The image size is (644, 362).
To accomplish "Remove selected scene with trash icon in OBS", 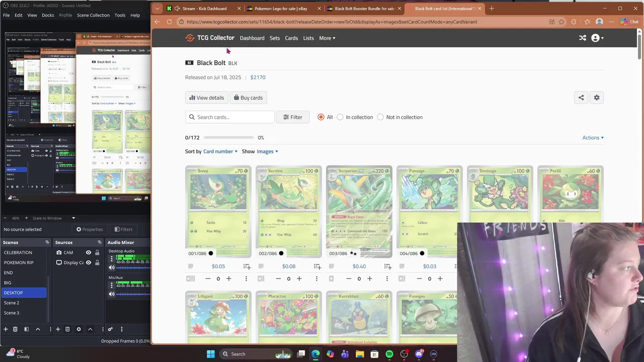I will pos(15,329).
